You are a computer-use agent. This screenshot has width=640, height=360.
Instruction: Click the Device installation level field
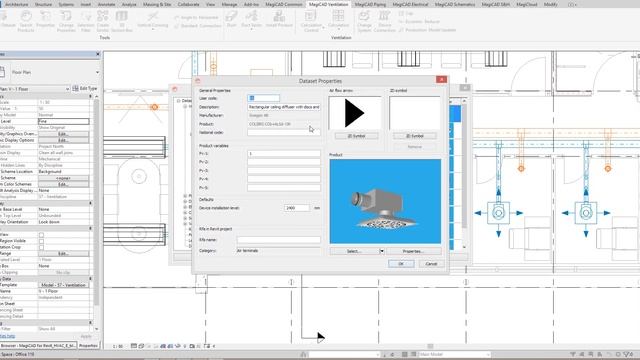point(297,208)
